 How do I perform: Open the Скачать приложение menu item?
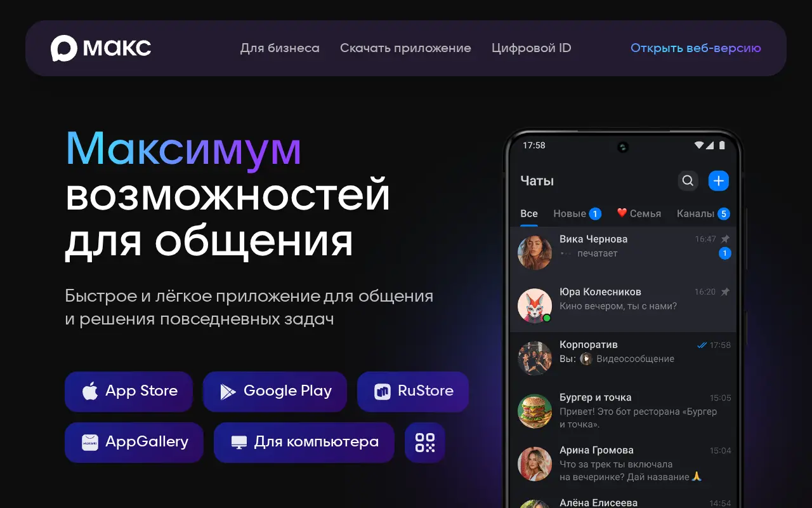click(x=405, y=48)
